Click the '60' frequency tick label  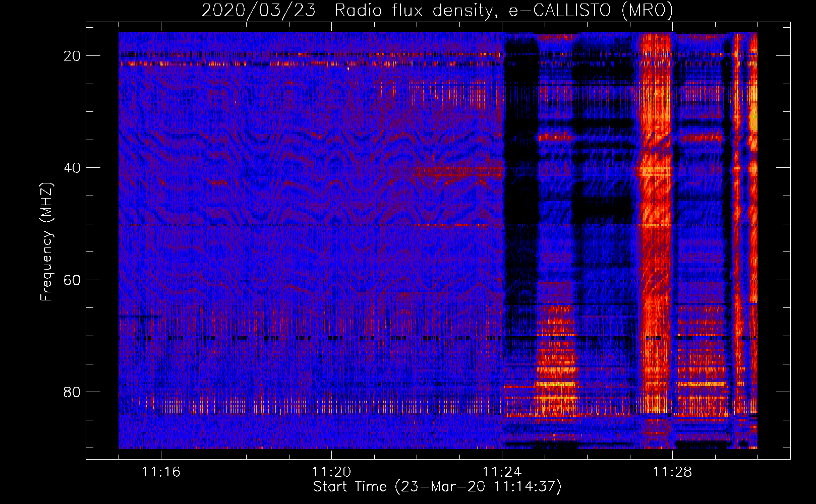pos(73,280)
